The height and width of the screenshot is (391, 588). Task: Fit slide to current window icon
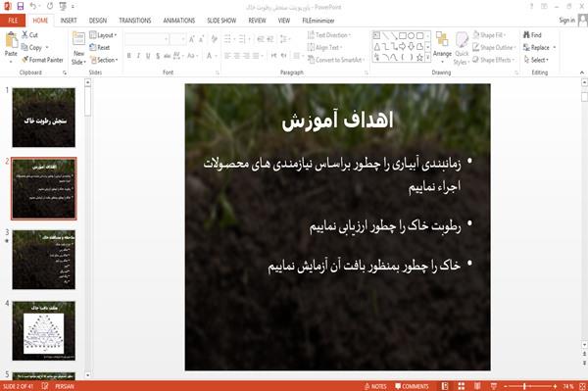pyautogui.click(x=582, y=386)
